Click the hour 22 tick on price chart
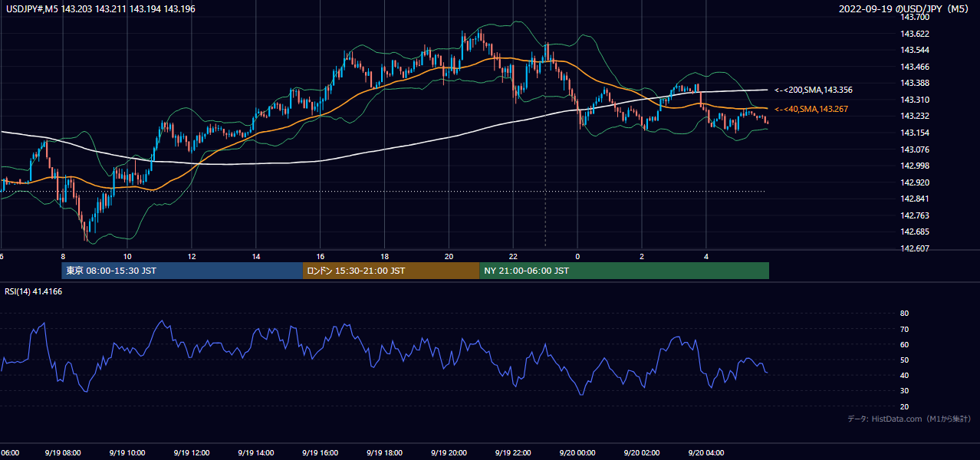 click(x=514, y=256)
